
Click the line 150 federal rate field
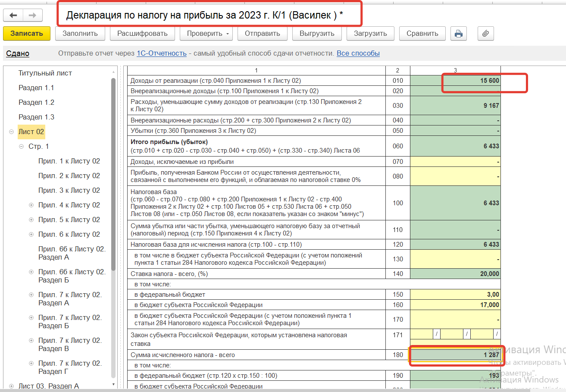pos(455,295)
